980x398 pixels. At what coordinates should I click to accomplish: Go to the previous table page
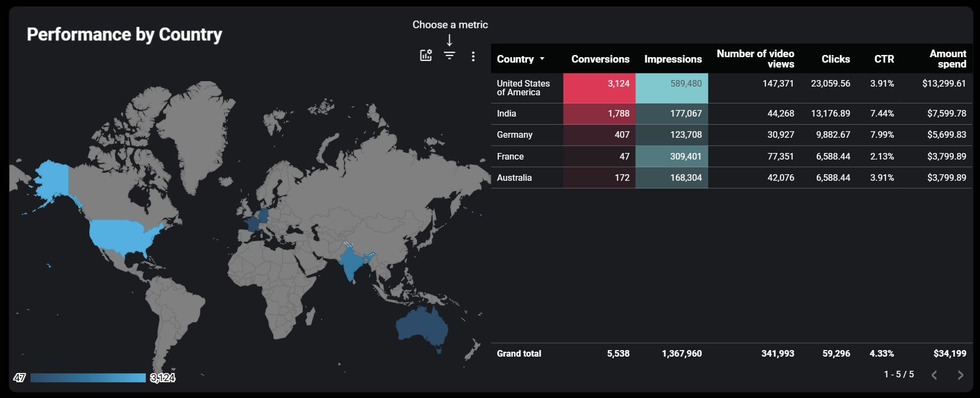pos(934,375)
